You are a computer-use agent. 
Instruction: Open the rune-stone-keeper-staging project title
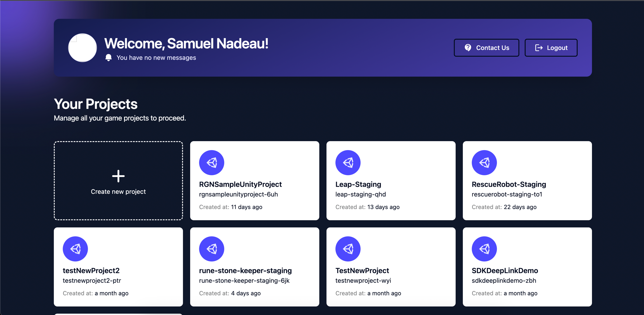245,271
